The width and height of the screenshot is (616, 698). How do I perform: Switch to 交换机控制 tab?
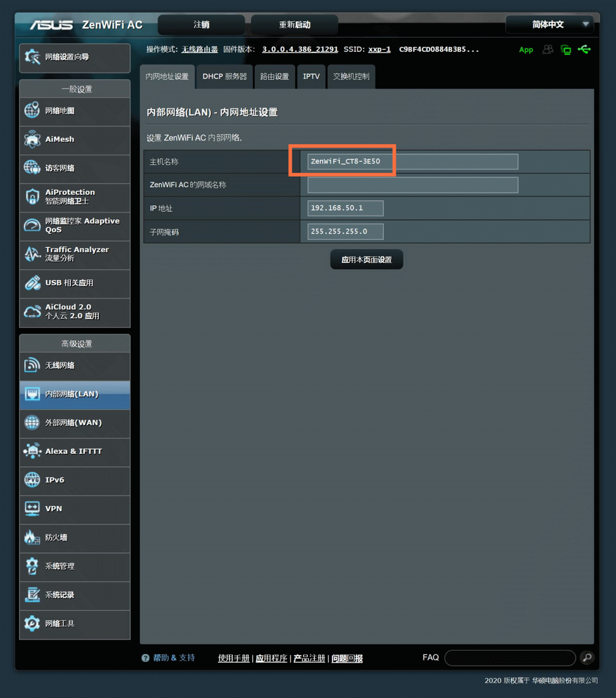[x=352, y=76]
